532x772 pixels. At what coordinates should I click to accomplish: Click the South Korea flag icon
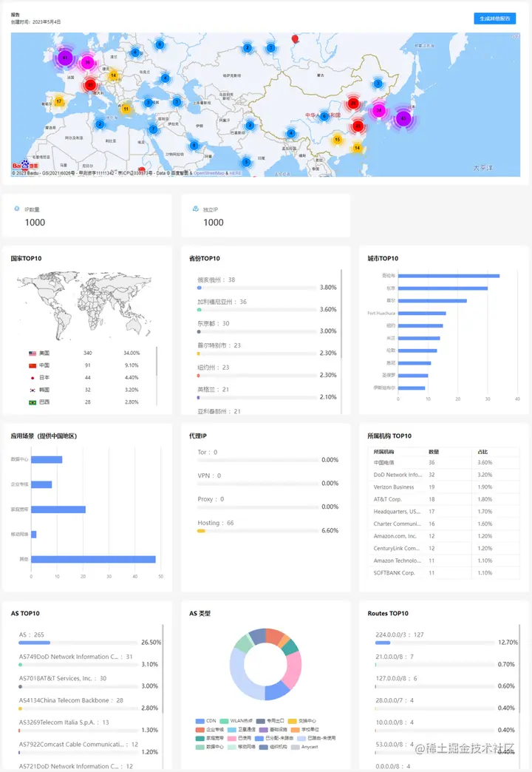click(x=33, y=390)
